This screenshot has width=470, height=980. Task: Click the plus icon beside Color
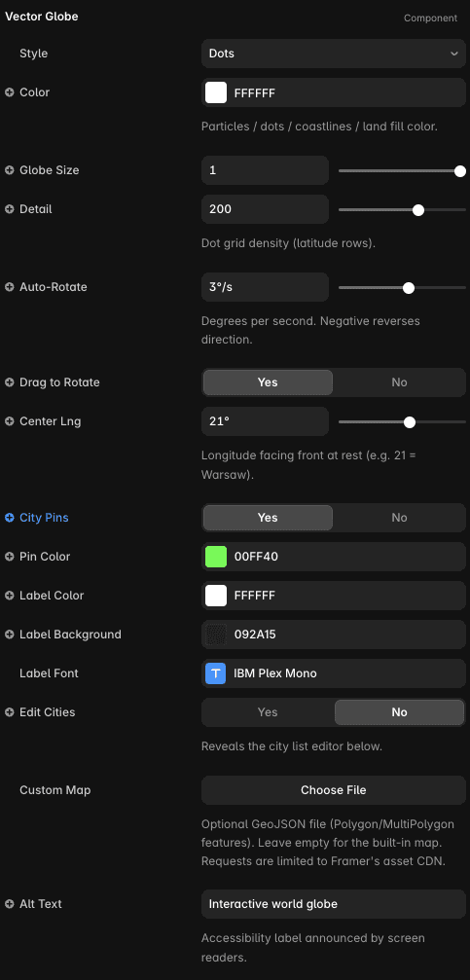point(10,92)
